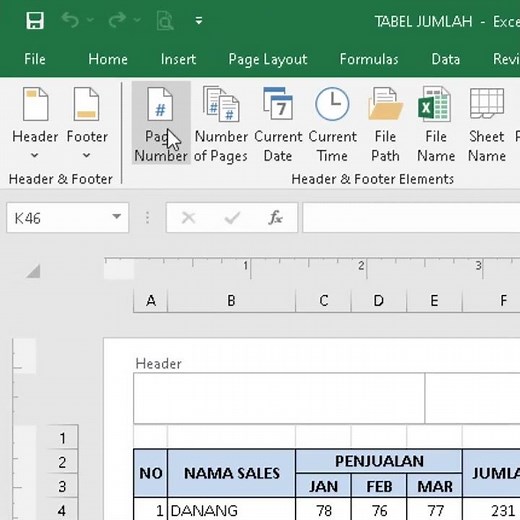This screenshot has width=520, height=520.
Task: Click the left header section box
Action: (x=279, y=398)
